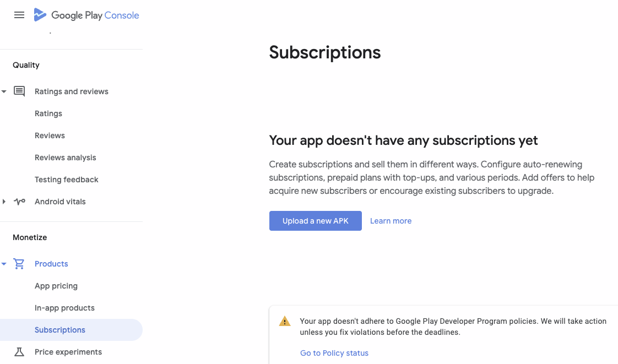Click the Android vitals pulse icon
618x364 pixels.
tap(19, 202)
